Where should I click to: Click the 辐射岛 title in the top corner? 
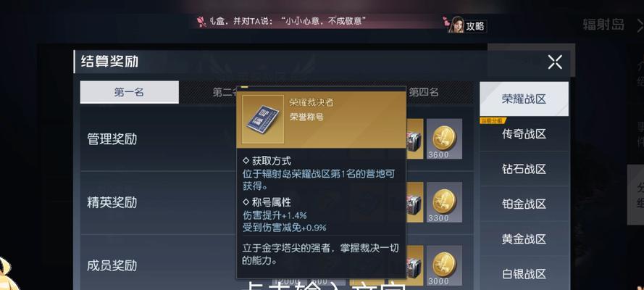(x=603, y=24)
